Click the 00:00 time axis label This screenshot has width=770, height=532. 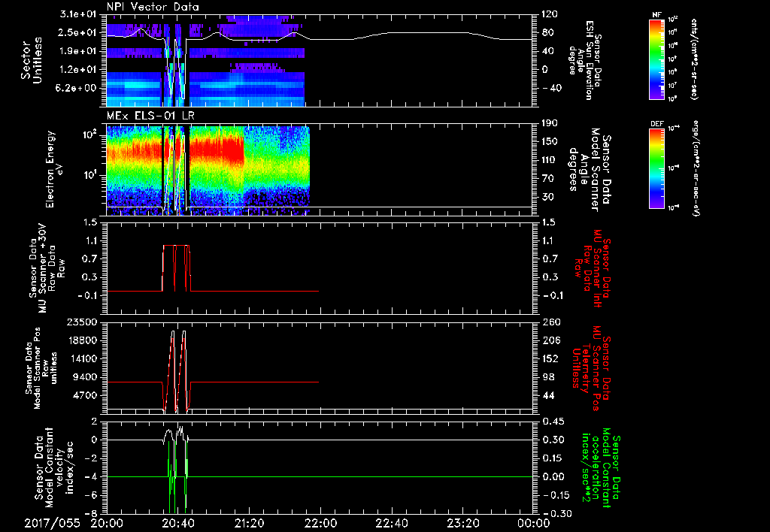(533, 523)
